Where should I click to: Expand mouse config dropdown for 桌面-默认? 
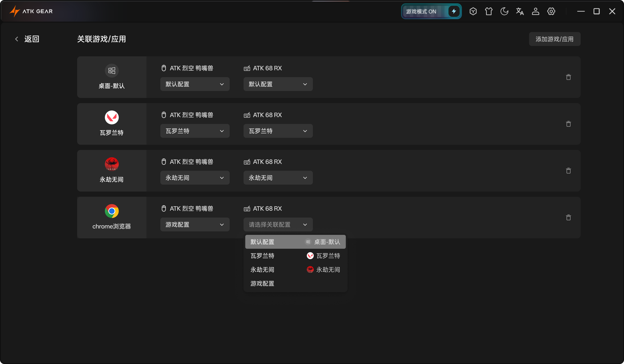195,84
